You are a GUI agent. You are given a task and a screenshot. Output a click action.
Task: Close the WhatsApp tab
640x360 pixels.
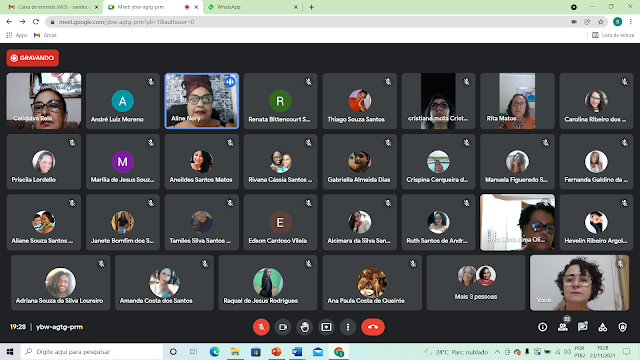[x=296, y=7]
